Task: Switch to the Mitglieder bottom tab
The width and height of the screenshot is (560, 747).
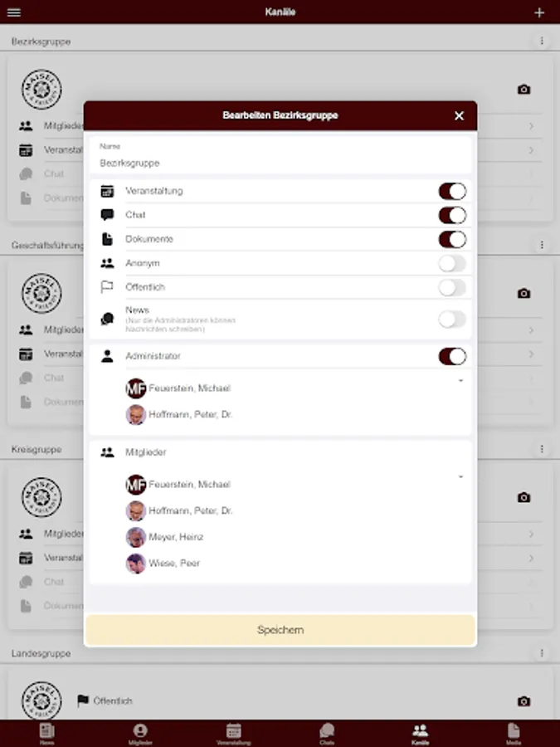Action: [x=140, y=735]
